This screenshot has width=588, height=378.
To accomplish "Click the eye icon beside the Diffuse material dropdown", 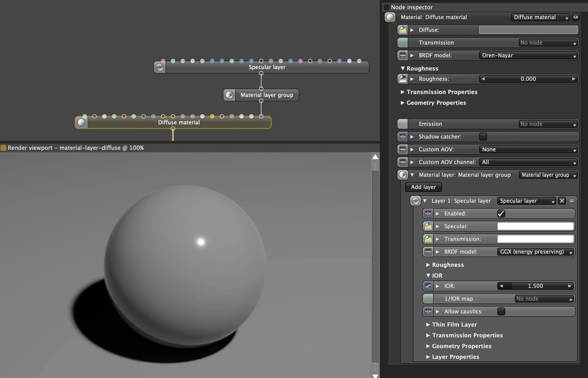I will (576, 17).
